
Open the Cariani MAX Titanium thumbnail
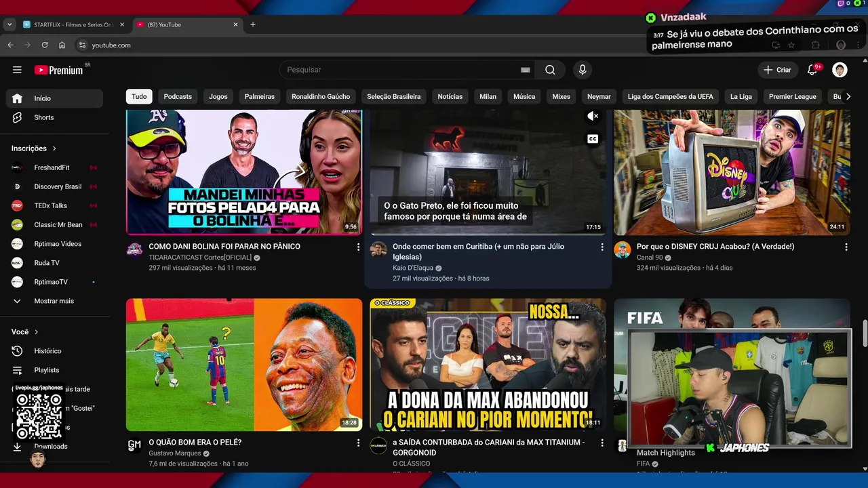click(488, 365)
